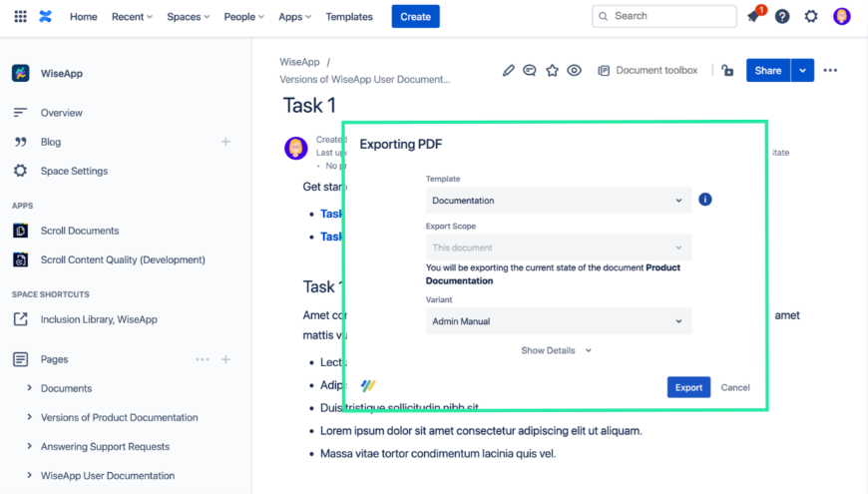Open the Export Scope dropdown
Screen dimensions: 868x494
[559, 247]
